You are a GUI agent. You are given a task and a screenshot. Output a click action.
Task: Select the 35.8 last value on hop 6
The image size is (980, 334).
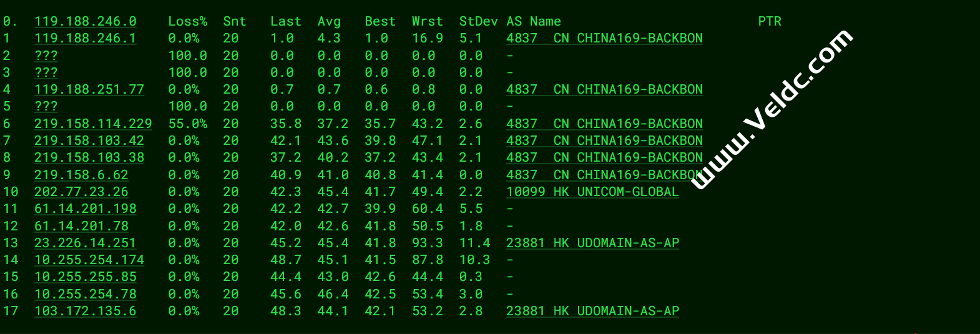pyautogui.click(x=286, y=124)
